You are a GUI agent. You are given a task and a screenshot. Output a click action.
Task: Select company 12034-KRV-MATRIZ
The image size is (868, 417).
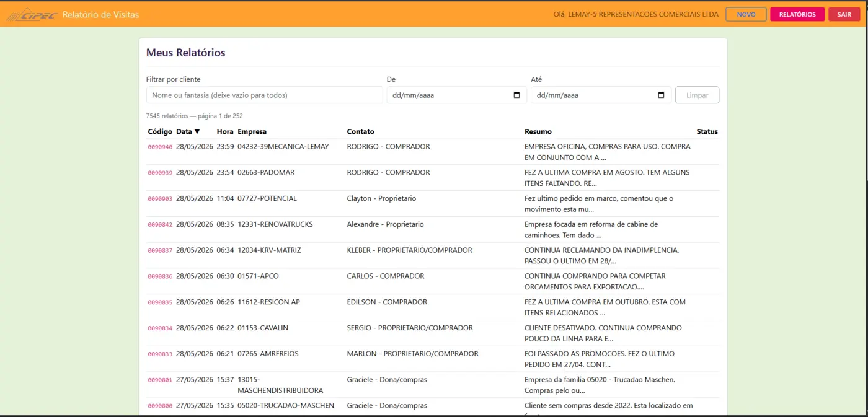click(x=269, y=250)
